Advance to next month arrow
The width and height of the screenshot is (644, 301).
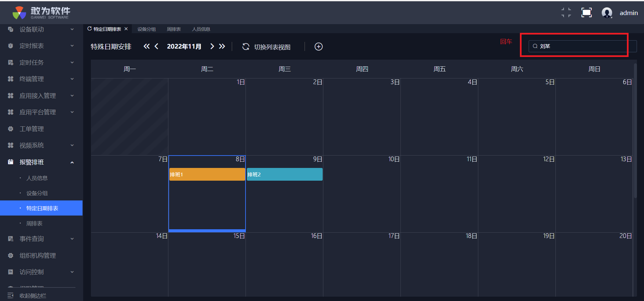click(x=212, y=46)
